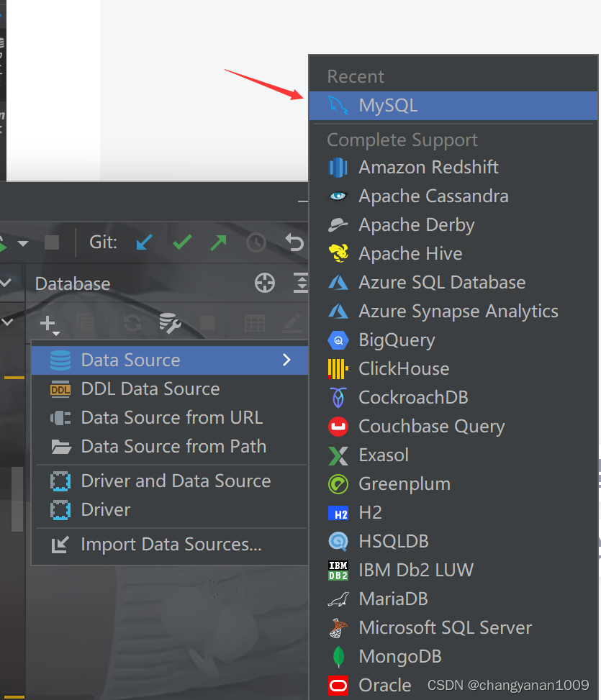
Task: Choose IBM Db2 LUW entry
Action: 453,570
